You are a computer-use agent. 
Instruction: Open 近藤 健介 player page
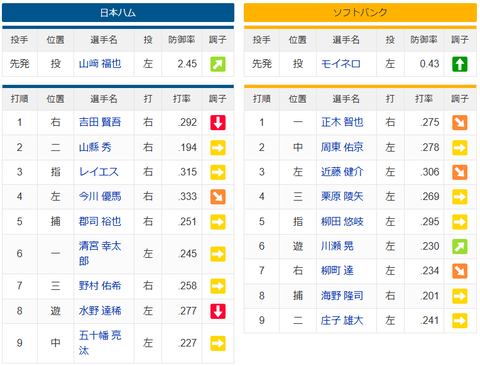342,172
